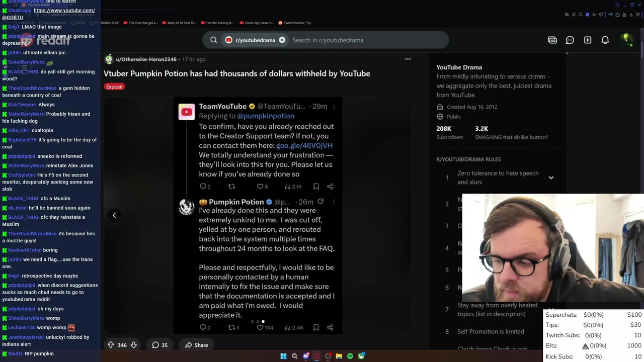Open the TeamYouTube tweet more options

[334, 107]
